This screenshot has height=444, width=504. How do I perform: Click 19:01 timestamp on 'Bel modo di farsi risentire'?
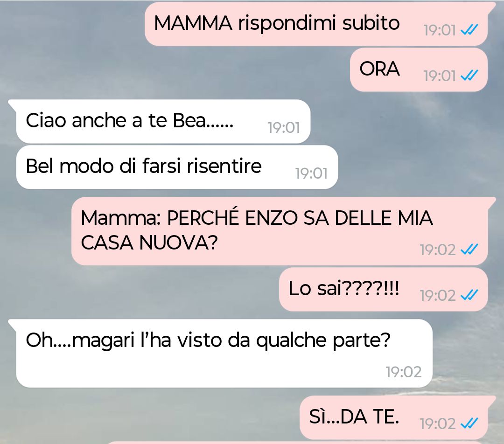point(311,173)
